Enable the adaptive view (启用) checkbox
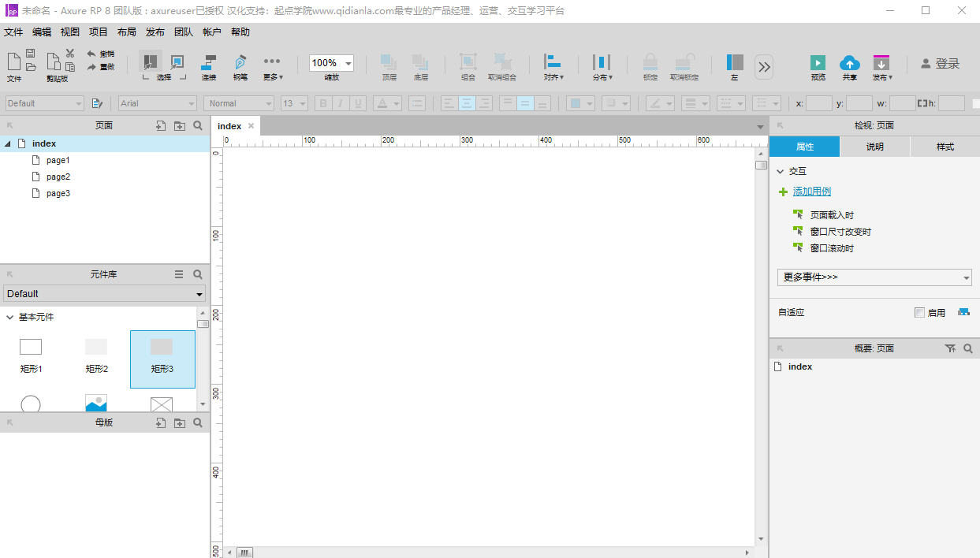The image size is (980, 558). pyautogui.click(x=919, y=313)
